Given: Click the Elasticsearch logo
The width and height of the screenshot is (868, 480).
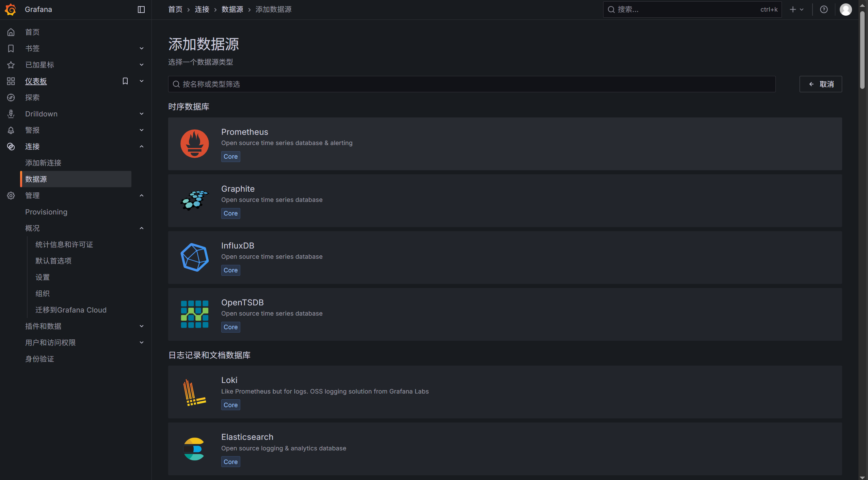Looking at the screenshot, I should (x=194, y=449).
